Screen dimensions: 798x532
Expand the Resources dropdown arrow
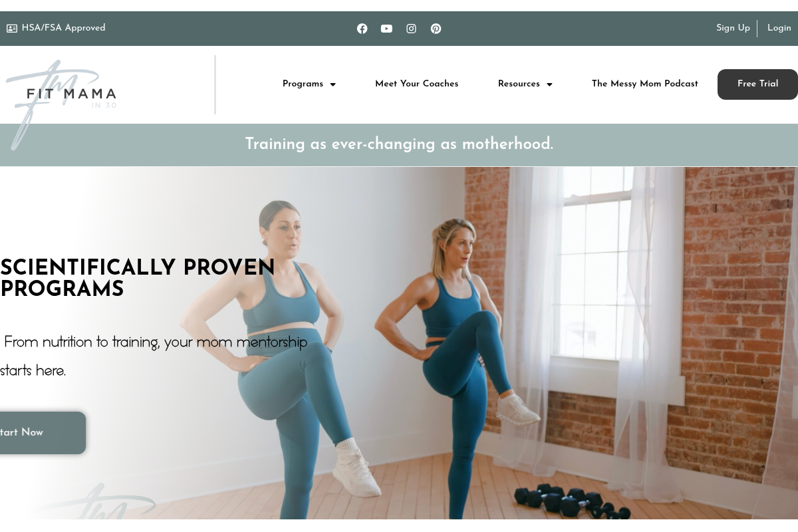549,84
